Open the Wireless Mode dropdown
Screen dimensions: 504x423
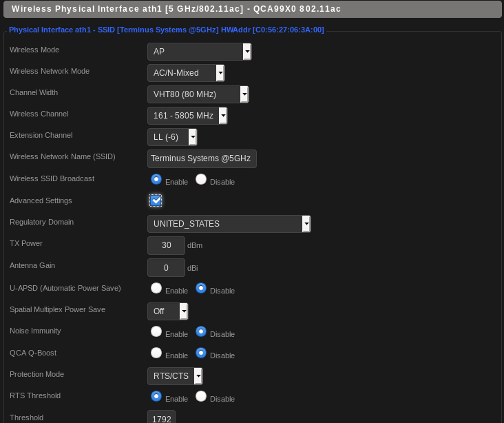click(x=199, y=52)
